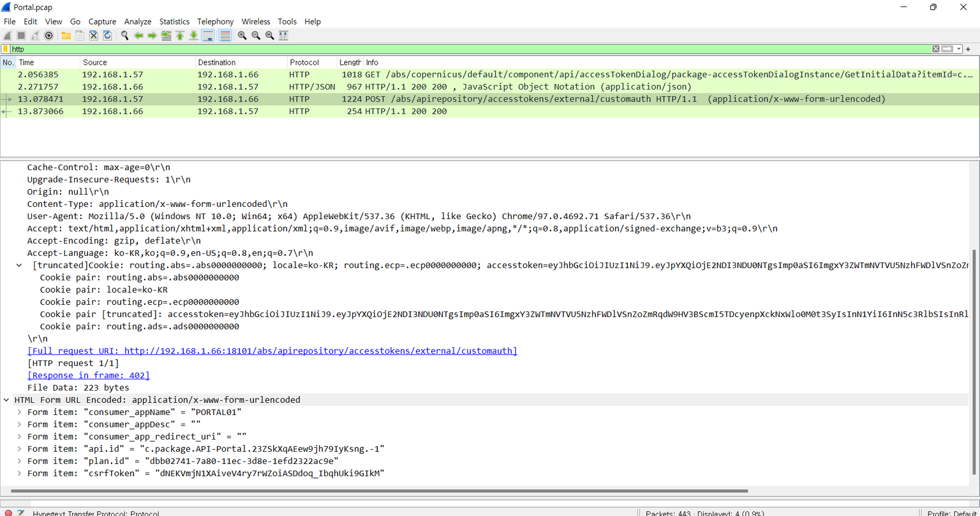
Task: Click the resize columns icon
Action: pyautogui.click(x=284, y=36)
